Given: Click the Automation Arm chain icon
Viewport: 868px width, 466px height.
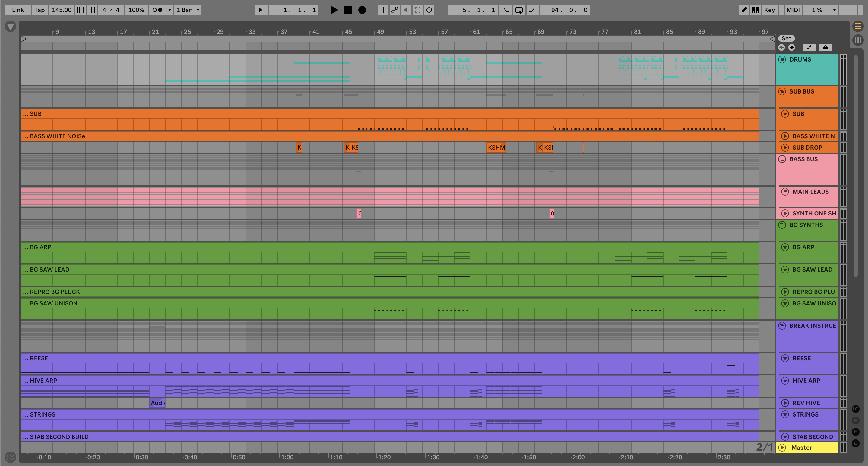Looking at the screenshot, I should [x=394, y=10].
